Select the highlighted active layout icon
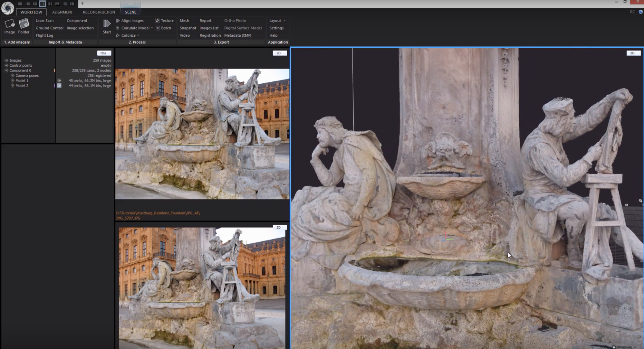 click(43, 4)
